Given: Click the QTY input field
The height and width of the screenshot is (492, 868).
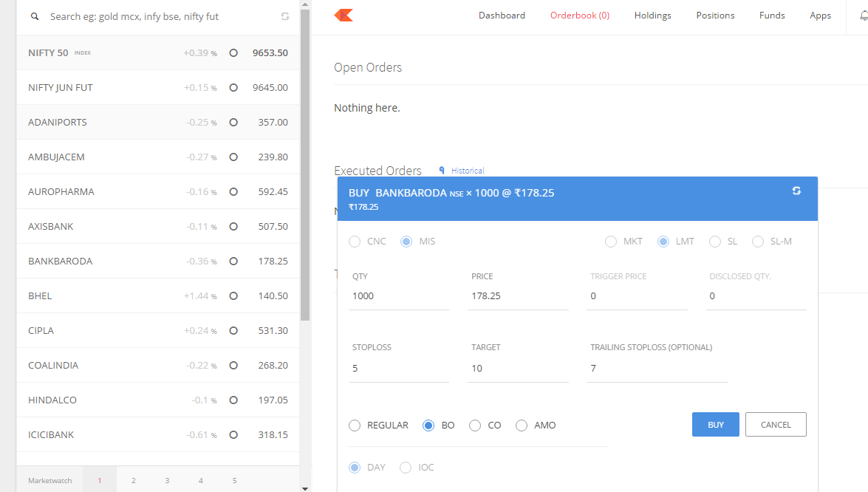Looking at the screenshot, I should coord(399,297).
